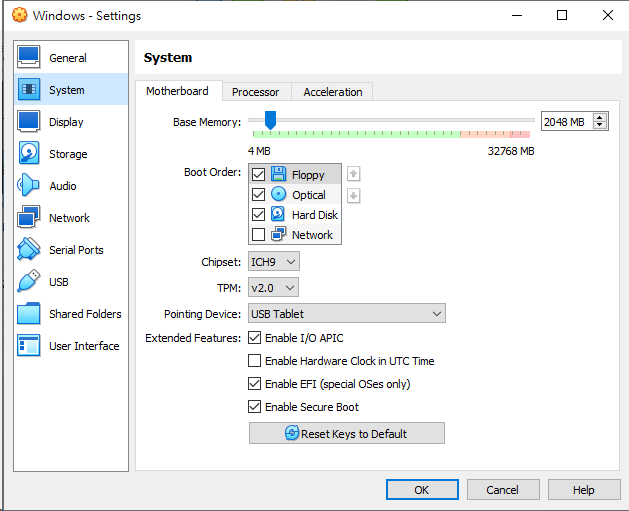Viewport: 629px width, 511px height.
Task: Switch to the Processor tab
Action: [255, 92]
